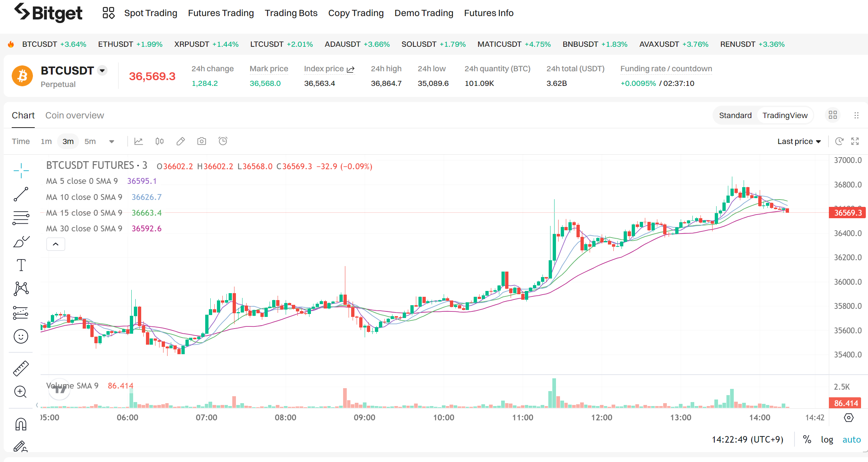Select the pencil drawing icon in toolbar
Viewport: 868px width, 462px height.
pos(181,141)
